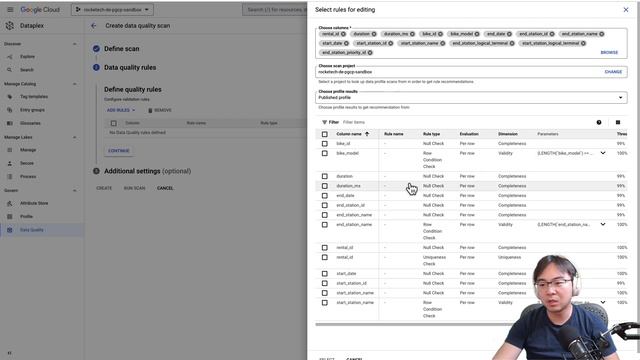Image resolution: width=640 pixels, height=360 pixels.
Task: Remove the bike_model column chip
Action: tap(477, 34)
